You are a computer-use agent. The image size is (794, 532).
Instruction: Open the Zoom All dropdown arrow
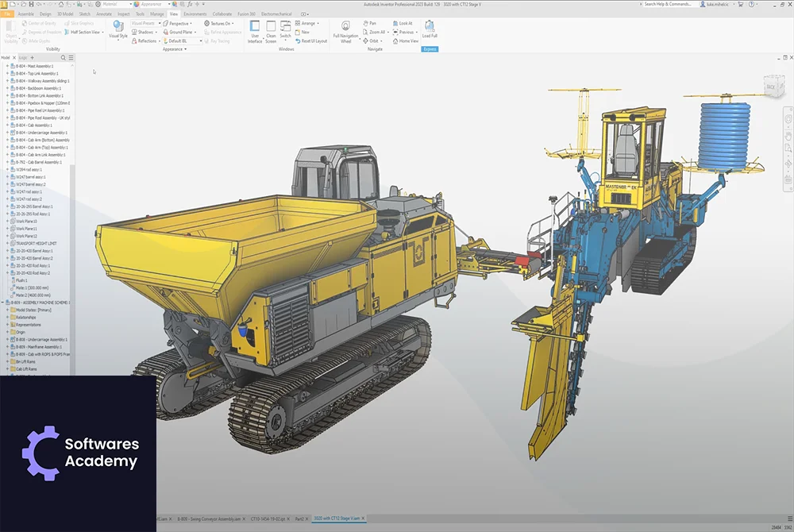click(x=388, y=32)
